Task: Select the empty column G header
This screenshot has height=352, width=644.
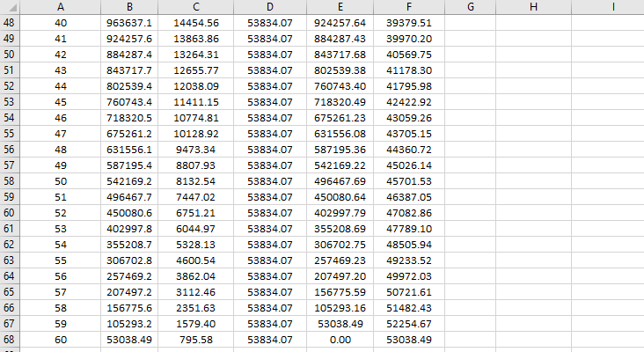Action: 472,7
